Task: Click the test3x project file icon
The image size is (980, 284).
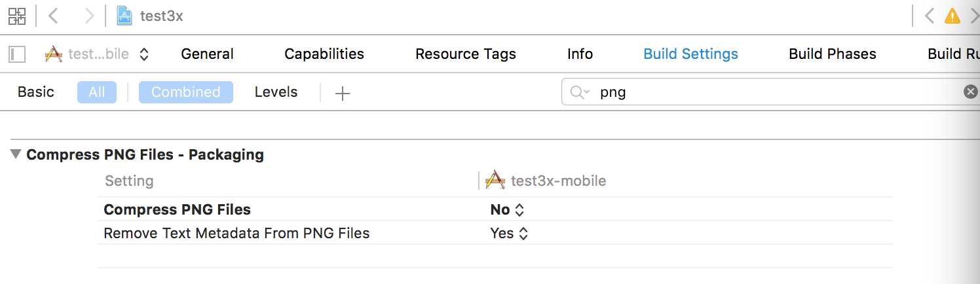Action: pyautogui.click(x=124, y=16)
